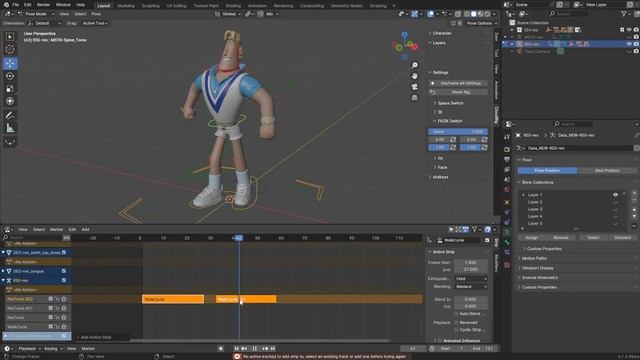Screen dimensions: 640x360
Task: Activate the Scale tool in viewport toolbar
Action: click(x=10, y=89)
